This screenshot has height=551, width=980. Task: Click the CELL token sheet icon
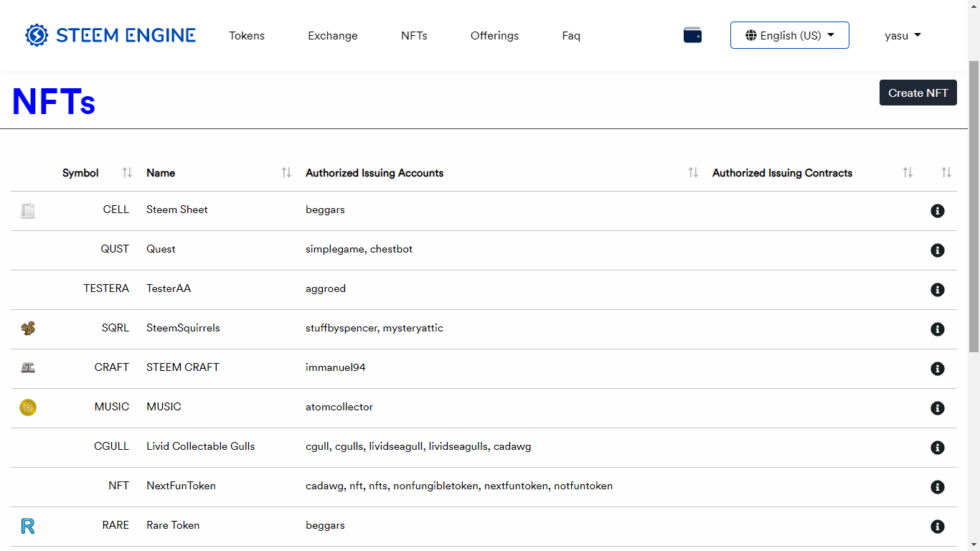point(27,210)
